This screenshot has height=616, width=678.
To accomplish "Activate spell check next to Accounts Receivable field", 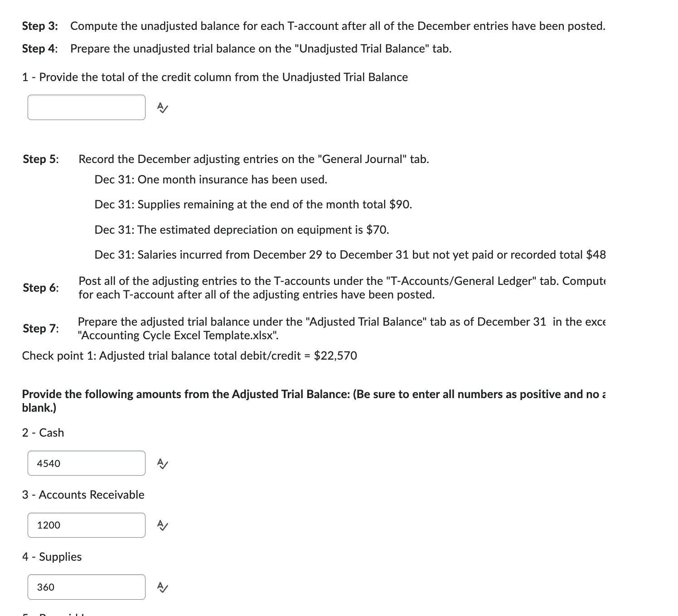I will click(161, 525).
